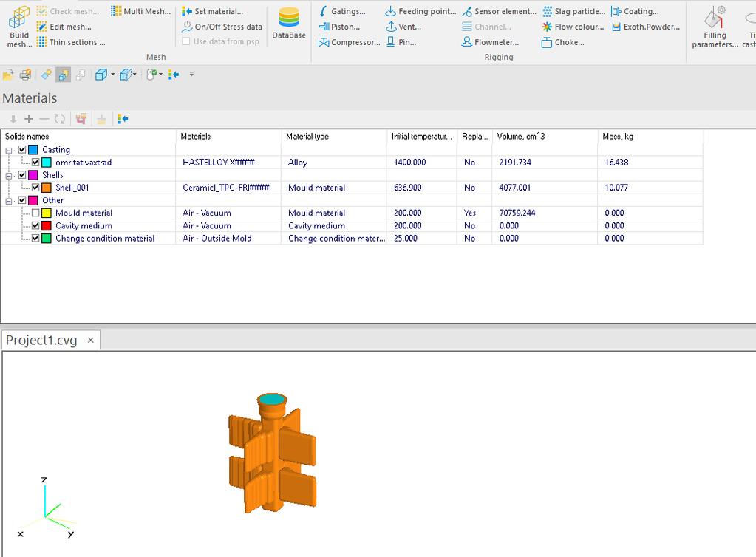Uncheck the Shell_001 checkbox
Viewport: 756px width, 557px height.
click(x=35, y=187)
